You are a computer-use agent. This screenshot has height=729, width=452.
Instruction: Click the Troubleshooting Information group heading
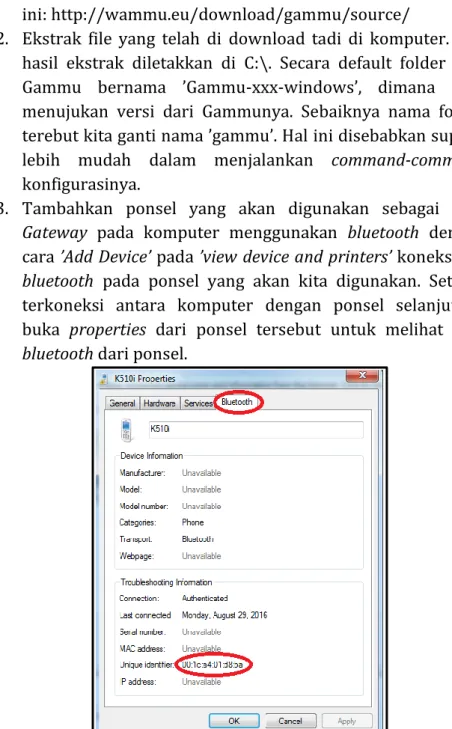[x=166, y=582]
